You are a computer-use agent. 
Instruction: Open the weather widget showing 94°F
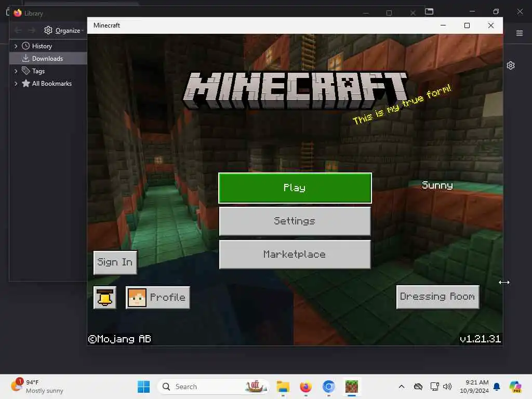point(37,387)
